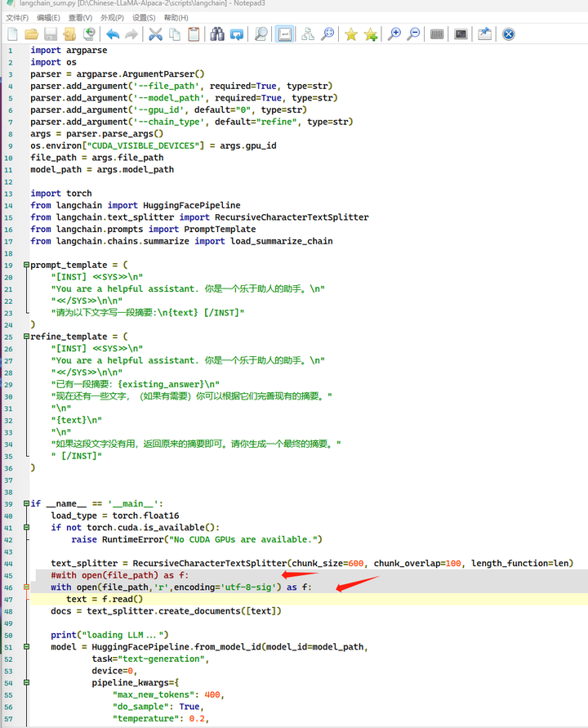
Task: Click 'argparse' on the first line
Action: [x=87, y=50]
